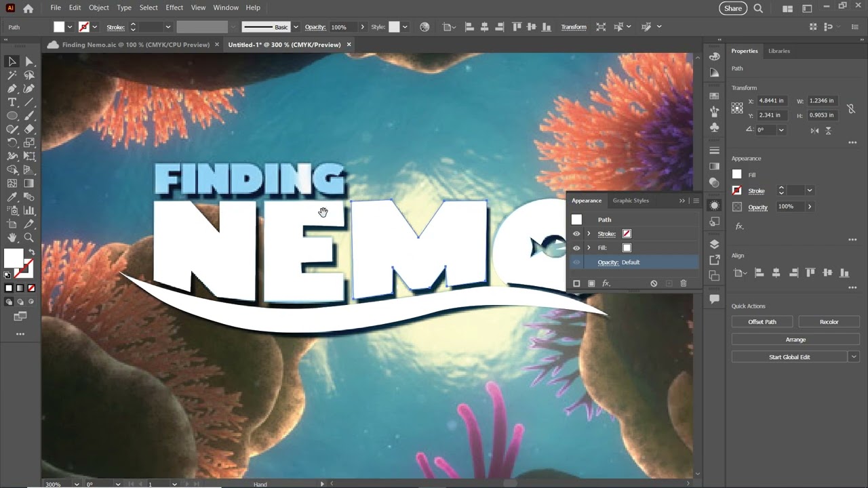
Task: Toggle Stroke visibility in Appearance panel
Action: 576,234
